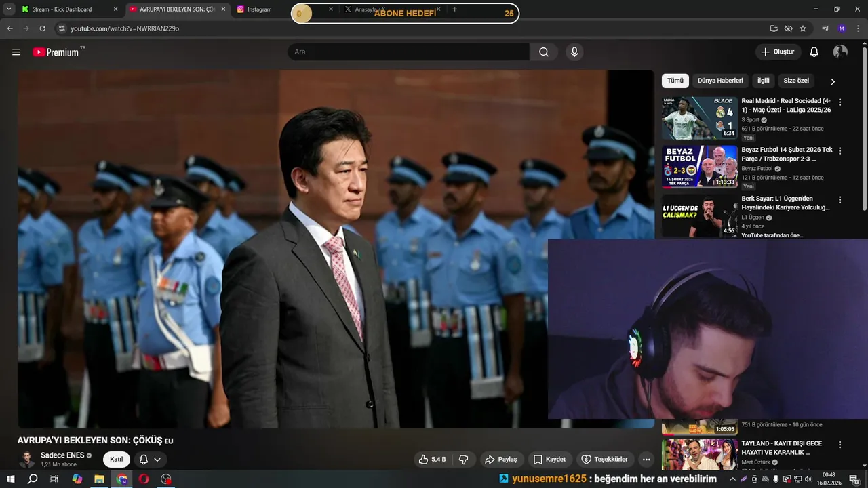Open the tracking protection eye icon

[x=788, y=28]
